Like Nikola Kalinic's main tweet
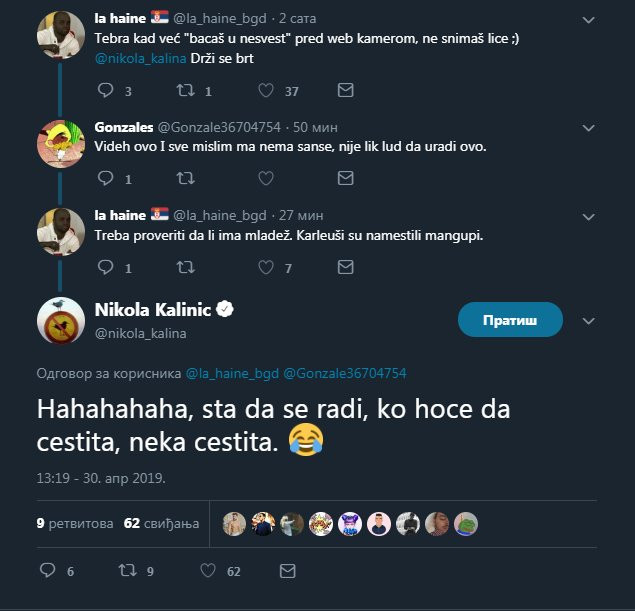Image resolution: width=635 pixels, height=611 pixels. pos(208,571)
